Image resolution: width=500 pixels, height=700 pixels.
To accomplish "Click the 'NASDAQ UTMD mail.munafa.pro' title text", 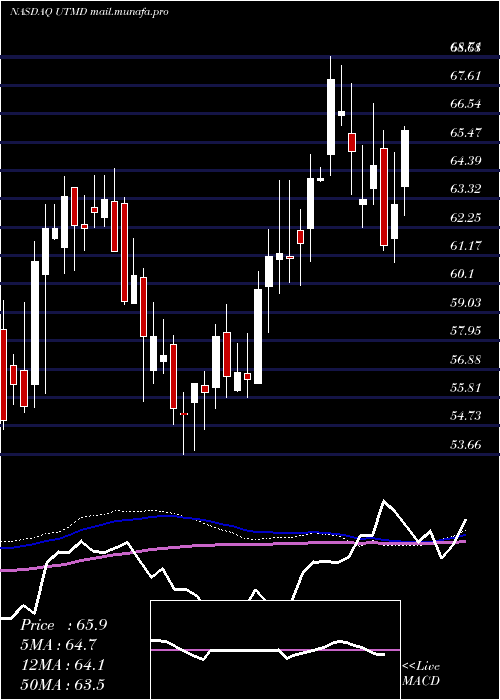I will point(89,12).
